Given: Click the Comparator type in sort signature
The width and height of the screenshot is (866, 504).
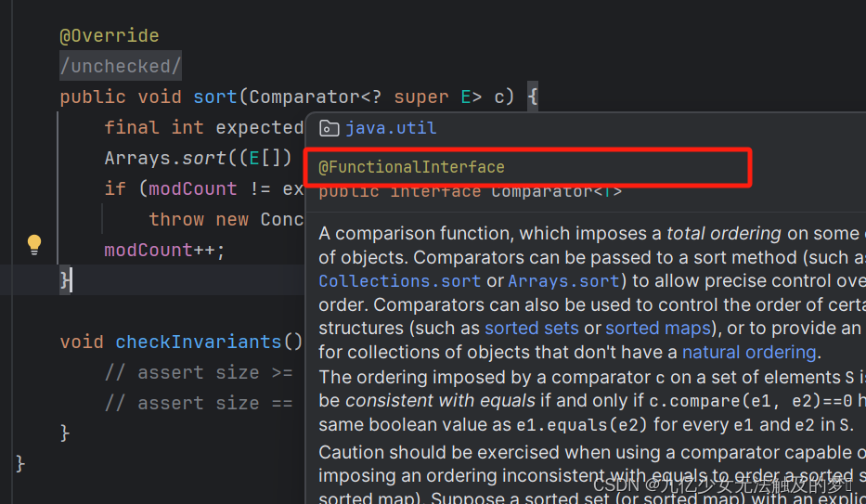Looking at the screenshot, I should 304,97.
